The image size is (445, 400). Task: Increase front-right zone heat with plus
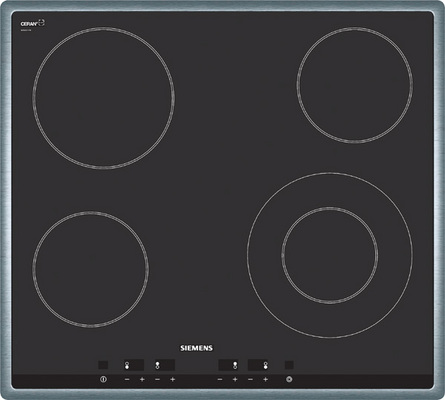[x=265, y=379]
